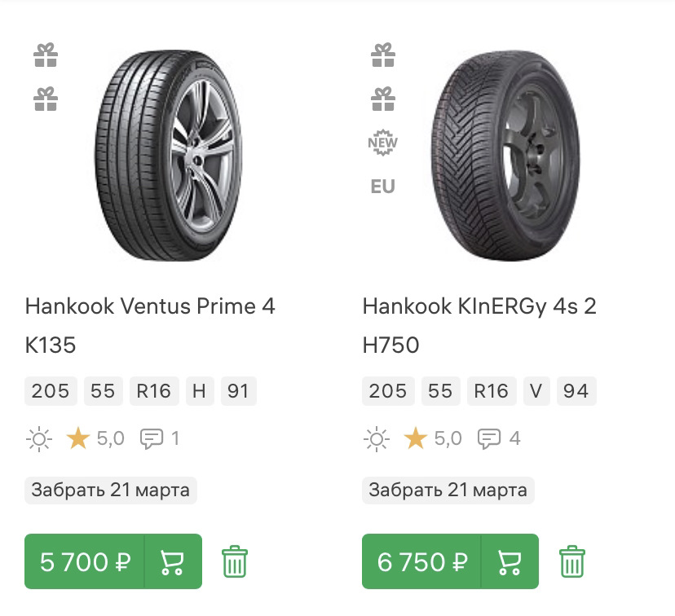Remove Ventus Prime 4 using trash icon

tap(235, 561)
